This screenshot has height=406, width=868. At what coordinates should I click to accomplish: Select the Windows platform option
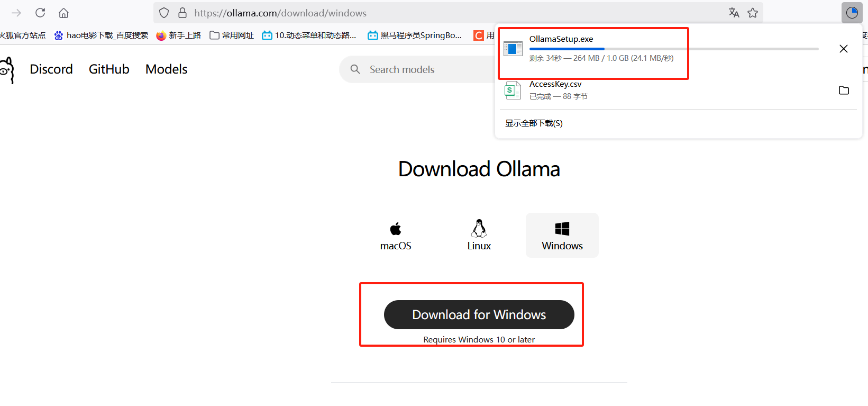562,236
